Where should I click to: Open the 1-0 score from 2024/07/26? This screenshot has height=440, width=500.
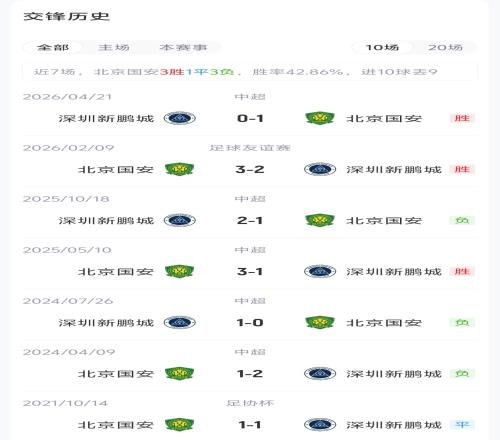coord(250,322)
